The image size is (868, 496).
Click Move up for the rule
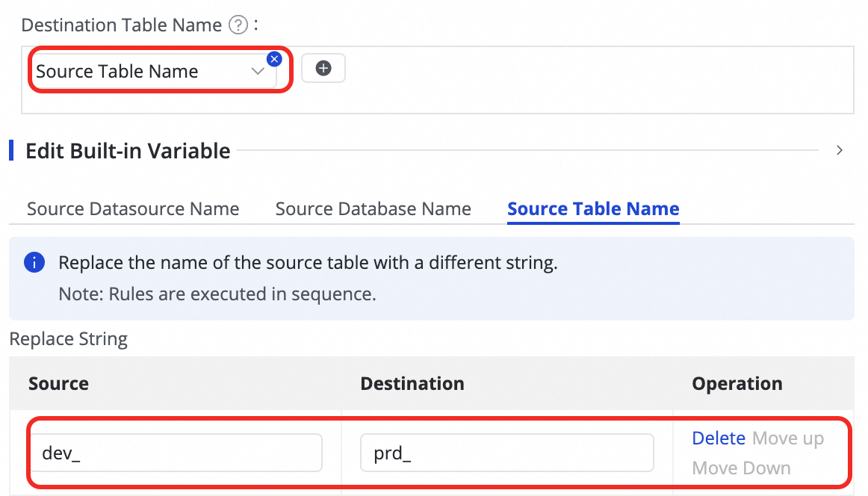(x=787, y=438)
